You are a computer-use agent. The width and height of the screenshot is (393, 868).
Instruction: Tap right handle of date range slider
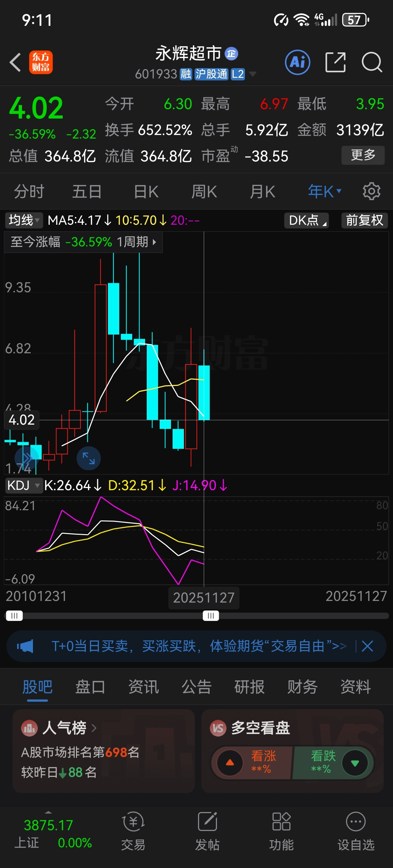[211, 616]
